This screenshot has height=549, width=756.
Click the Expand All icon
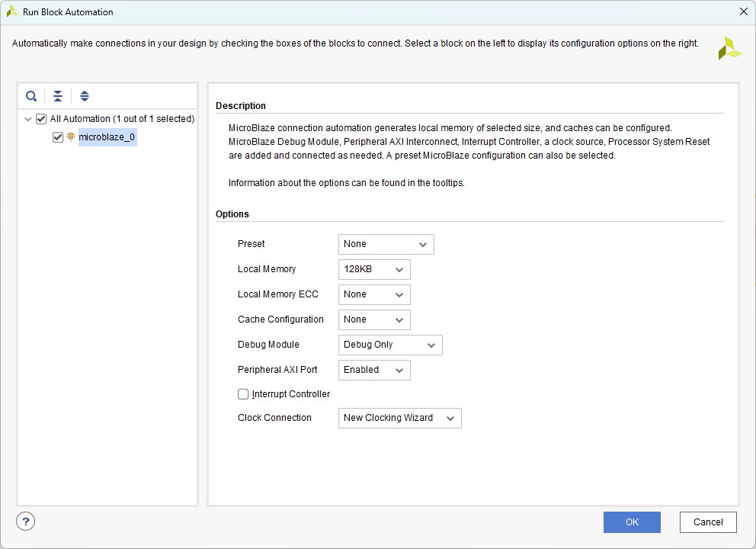click(x=85, y=96)
